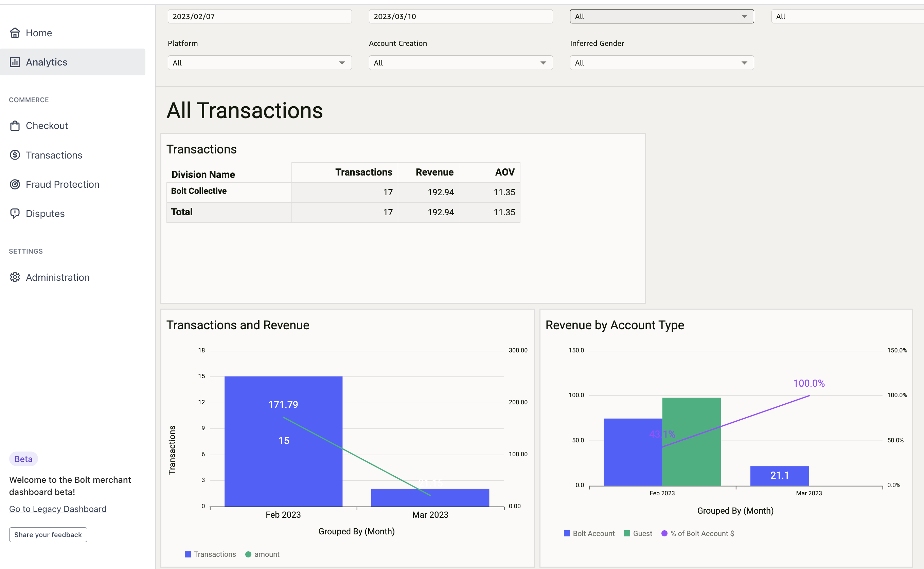Click the Mar 2023 transactions bar

tap(430, 497)
